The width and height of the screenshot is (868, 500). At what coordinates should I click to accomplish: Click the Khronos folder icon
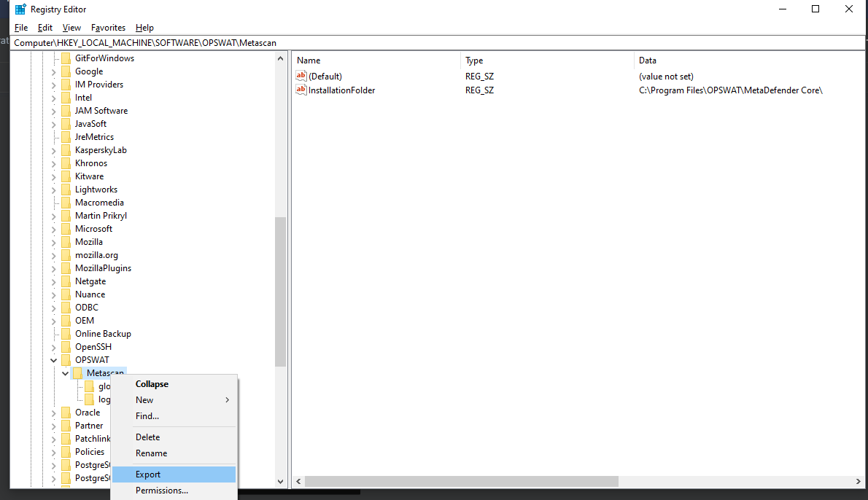(66, 164)
